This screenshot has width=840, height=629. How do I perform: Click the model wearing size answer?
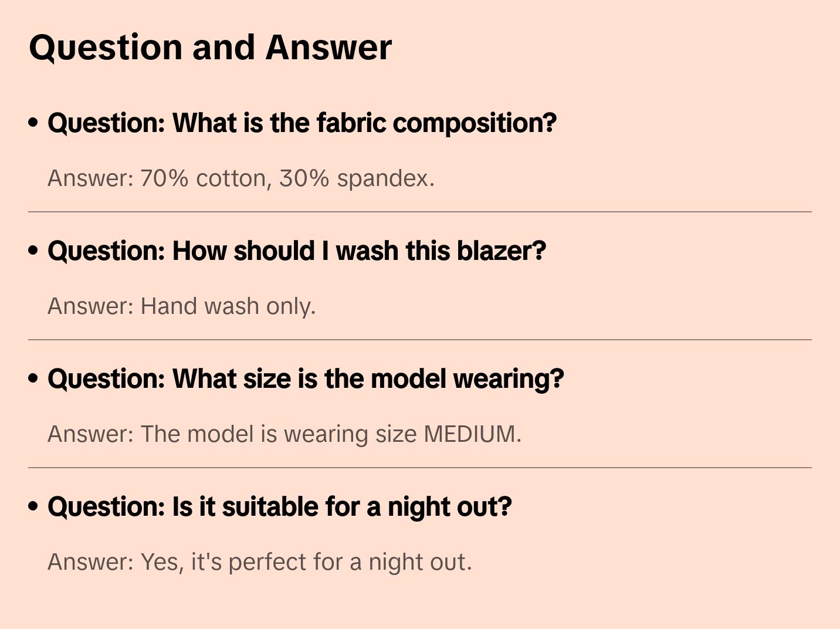coord(284,434)
